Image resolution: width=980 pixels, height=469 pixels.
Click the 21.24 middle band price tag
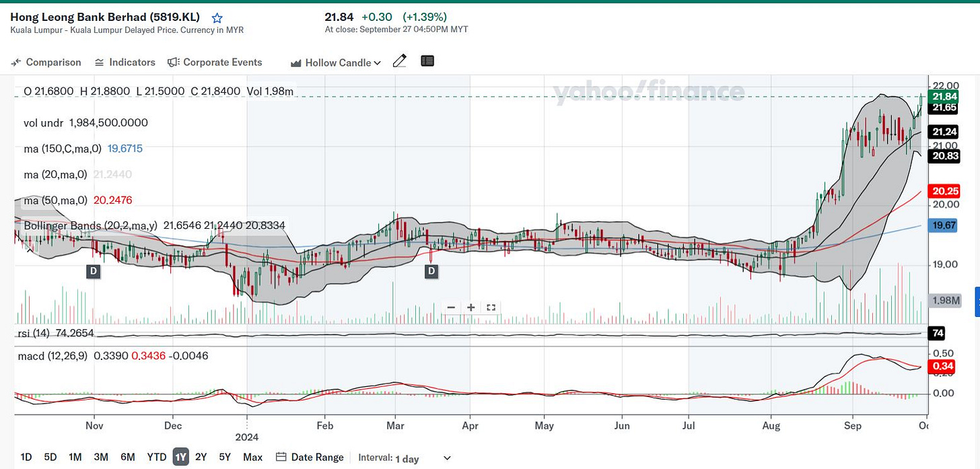942,132
